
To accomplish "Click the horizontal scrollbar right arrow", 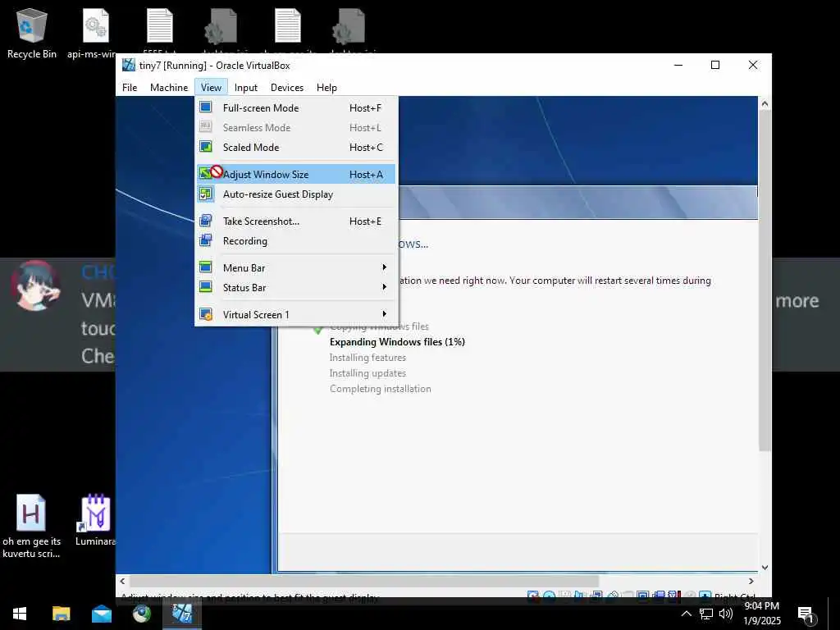I will tap(751, 582).
